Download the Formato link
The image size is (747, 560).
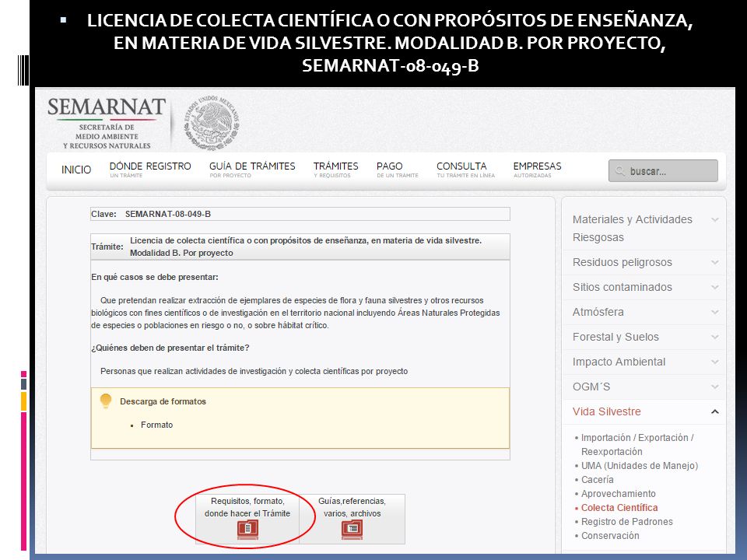[x=156, y=425]
